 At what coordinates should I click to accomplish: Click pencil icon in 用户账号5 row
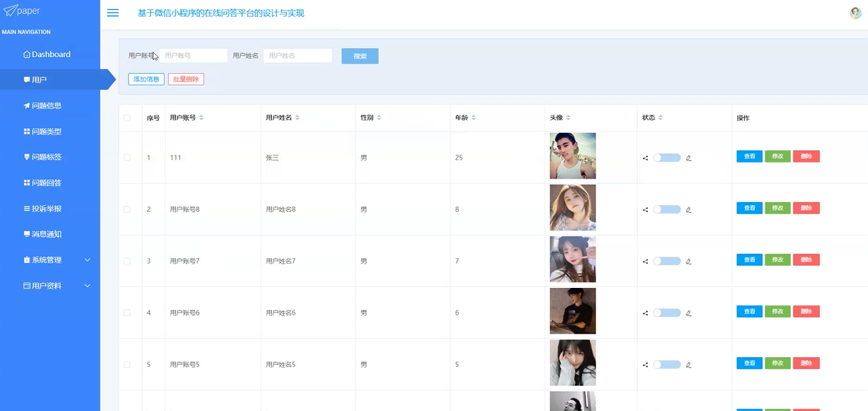[x=689, y=365]
